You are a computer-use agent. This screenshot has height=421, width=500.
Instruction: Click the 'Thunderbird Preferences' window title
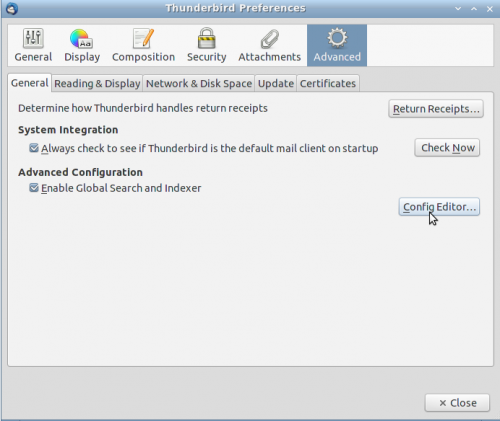235,8
